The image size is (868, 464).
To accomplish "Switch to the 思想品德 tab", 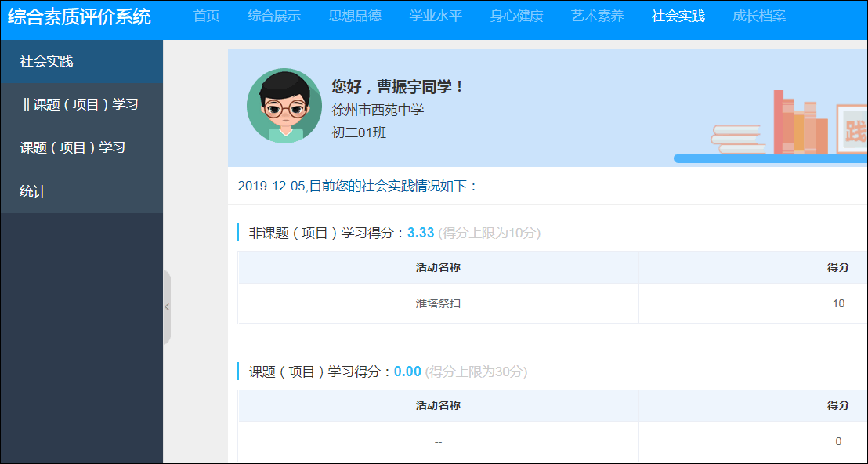I will point(355,16).
